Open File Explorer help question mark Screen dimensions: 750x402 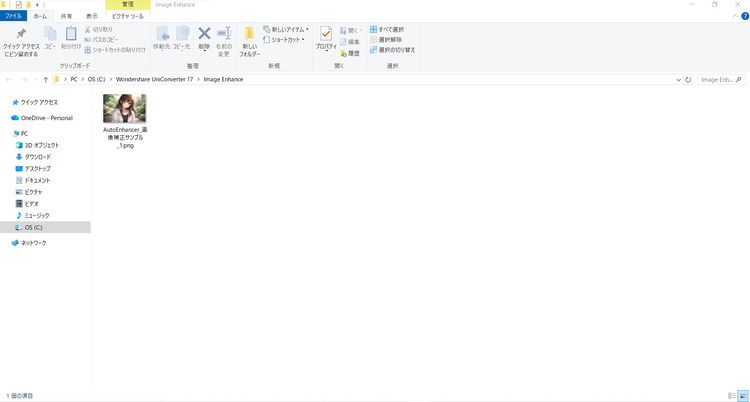(745, 16)
